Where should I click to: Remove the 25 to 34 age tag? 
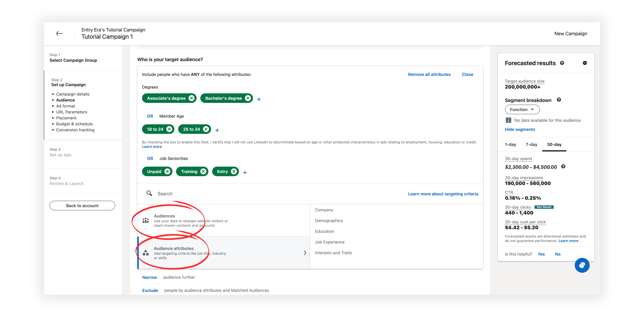[206, 129]
